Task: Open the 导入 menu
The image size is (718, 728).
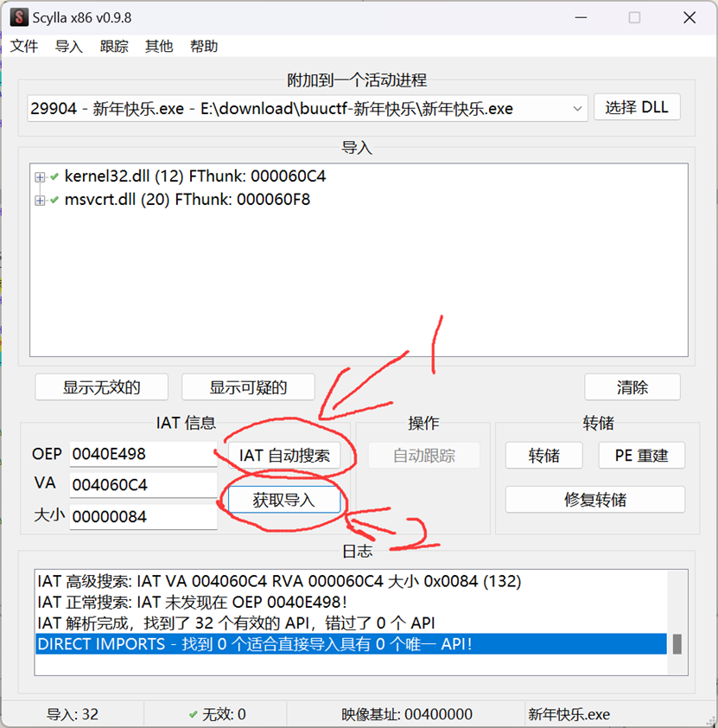Action: click(69, 47)
